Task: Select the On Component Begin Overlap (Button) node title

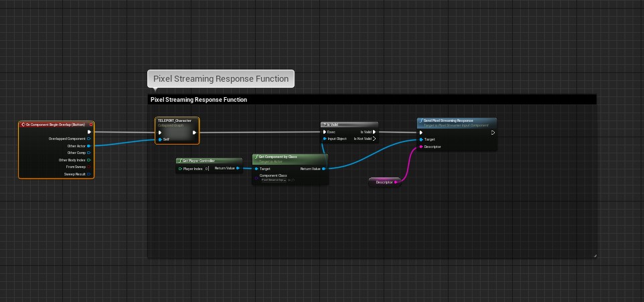Action: tap(55, 125)
